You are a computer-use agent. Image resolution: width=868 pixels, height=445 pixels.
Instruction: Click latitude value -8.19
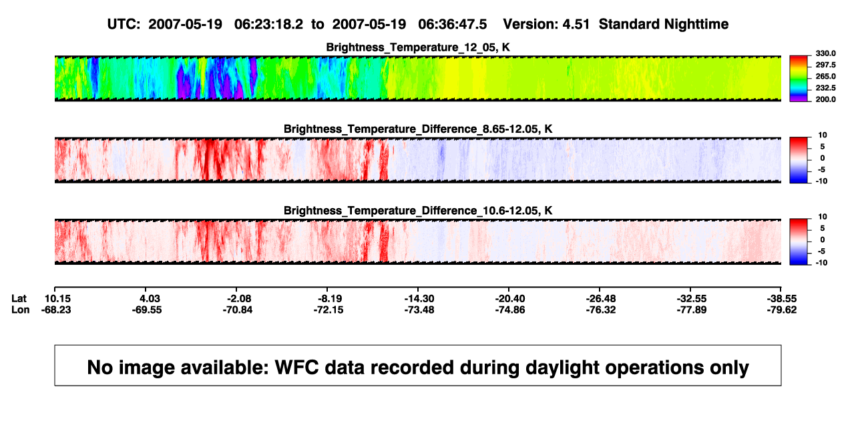click(330, 298)
